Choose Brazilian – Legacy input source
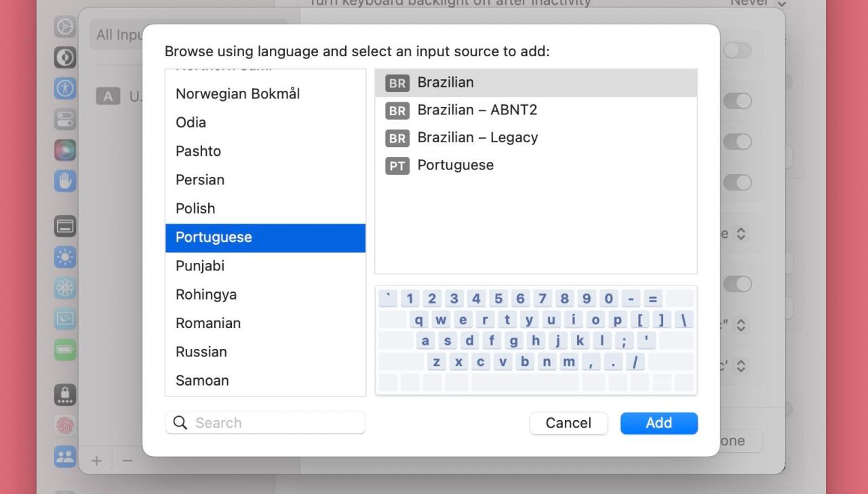This screenshot has height=494, width=868. tap(536, 138)
